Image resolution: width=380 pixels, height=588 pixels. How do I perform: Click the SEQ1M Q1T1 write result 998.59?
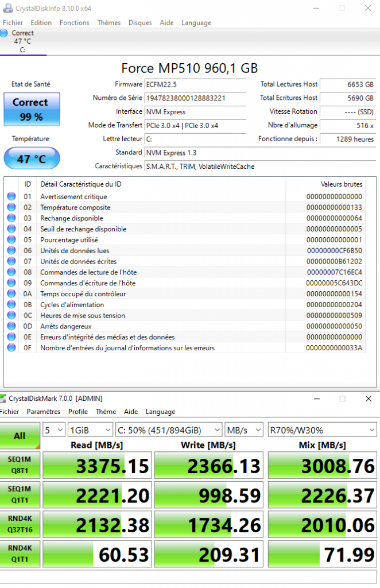(209, 494)
